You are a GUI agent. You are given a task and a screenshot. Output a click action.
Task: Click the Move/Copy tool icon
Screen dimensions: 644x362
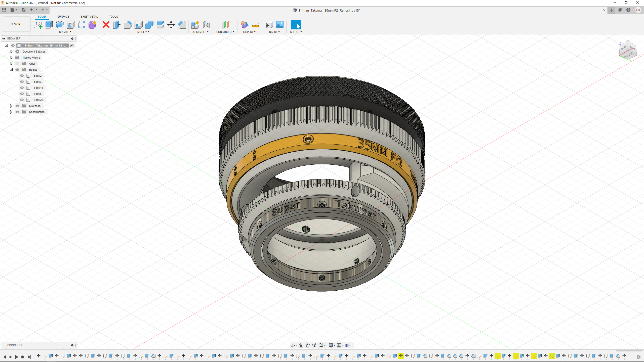tap(171, 25)
